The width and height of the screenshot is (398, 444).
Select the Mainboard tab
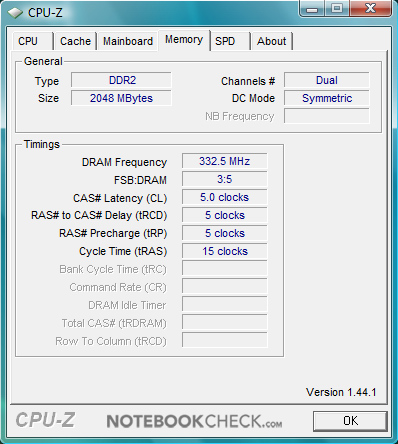click(x=128, y=41)
